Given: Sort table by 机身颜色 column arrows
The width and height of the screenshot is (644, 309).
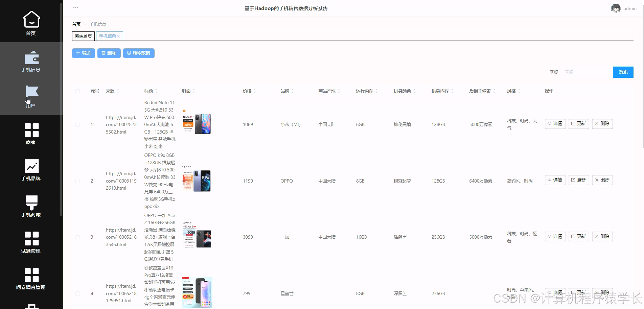Looking at the screenshot, I should (414, 91).
